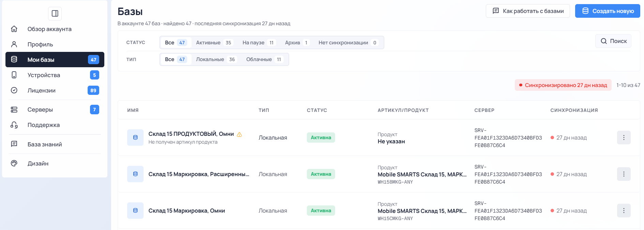The image size is (644, 230).
Task: Click database icon for Склад 15 ПРОДУКТОВЫЙ, Омни
Action: click(135, 138)
